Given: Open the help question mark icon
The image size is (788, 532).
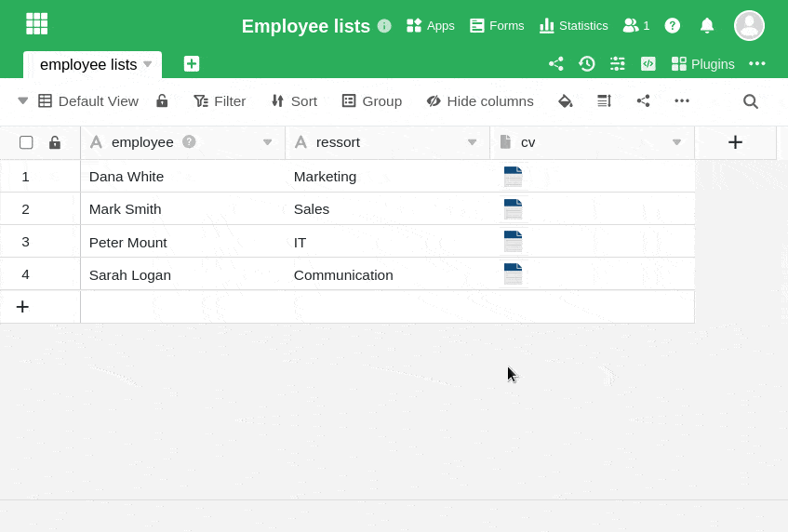Looking at the screenshot, I should (672, 25).
